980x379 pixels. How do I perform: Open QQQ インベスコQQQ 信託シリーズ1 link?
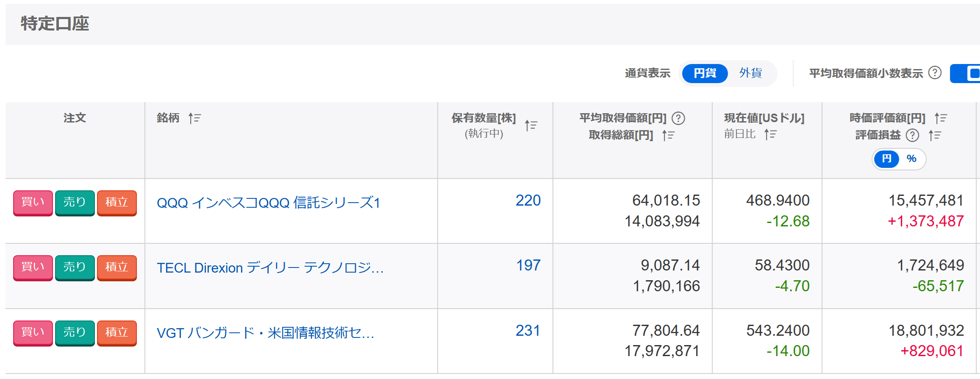(x=268, y=203)
